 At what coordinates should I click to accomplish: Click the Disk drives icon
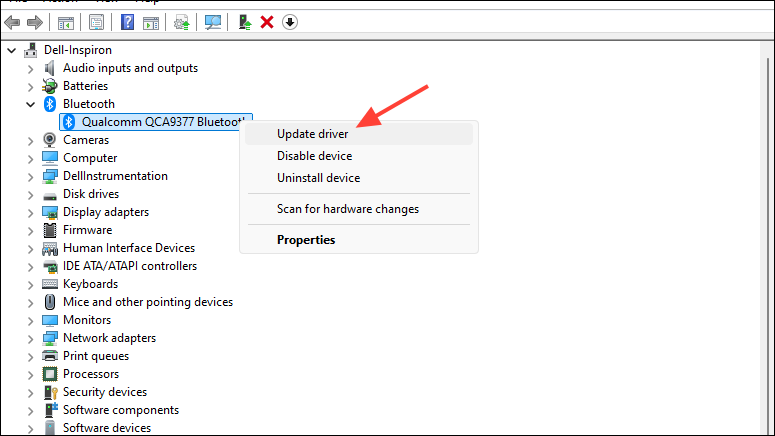coord(49,196)
